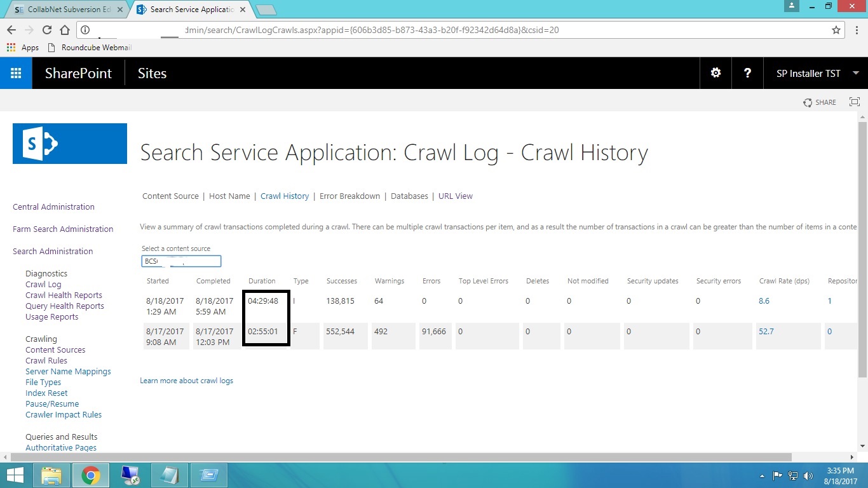Toggle focus on content icon

pyautogui.click(x=855, y=102)
